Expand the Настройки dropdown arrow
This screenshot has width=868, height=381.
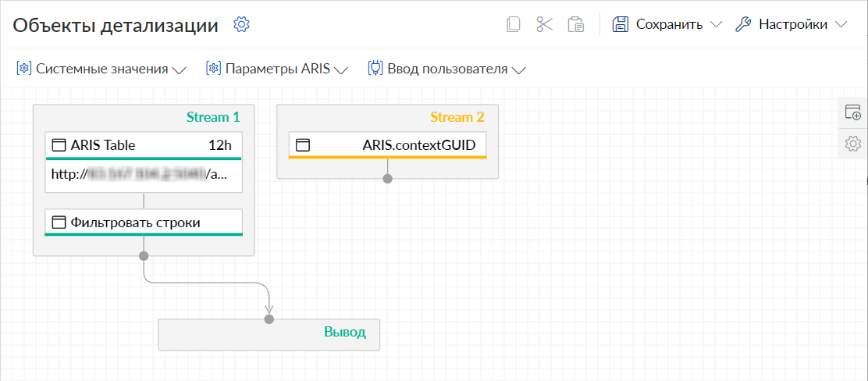click(841, 25)
